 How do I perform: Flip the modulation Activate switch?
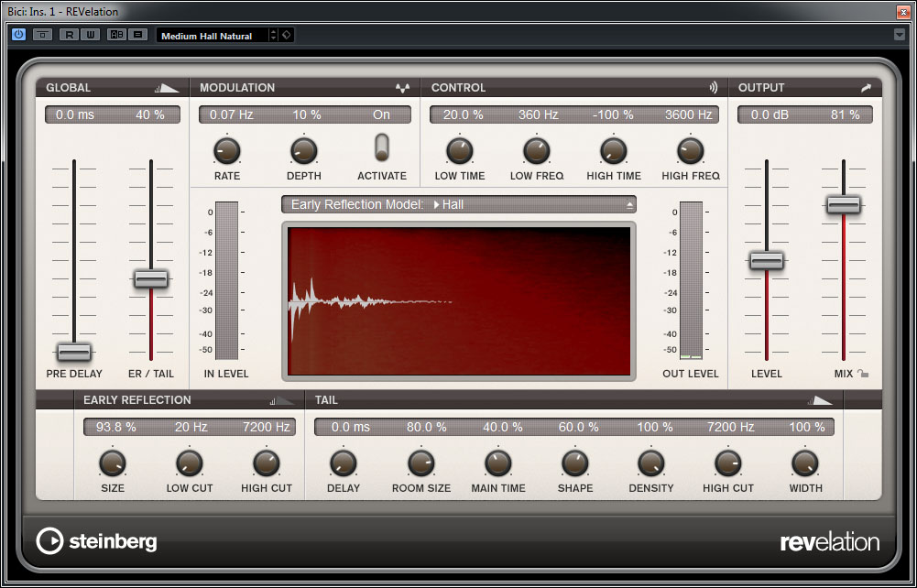tap(382, 147)
